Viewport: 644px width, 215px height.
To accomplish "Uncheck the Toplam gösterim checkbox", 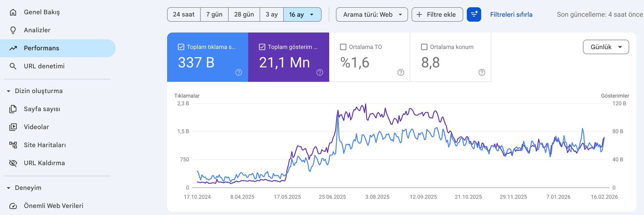I will [x=262, y=47].
